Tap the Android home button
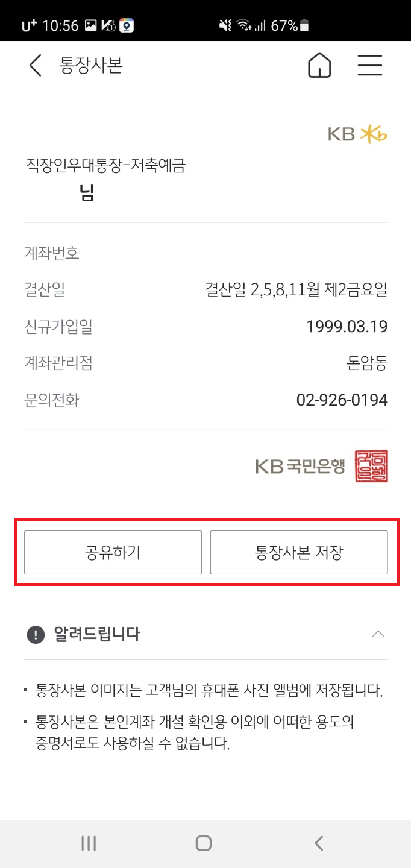This screenshot has width=411, height=868. tap(202, 843)
